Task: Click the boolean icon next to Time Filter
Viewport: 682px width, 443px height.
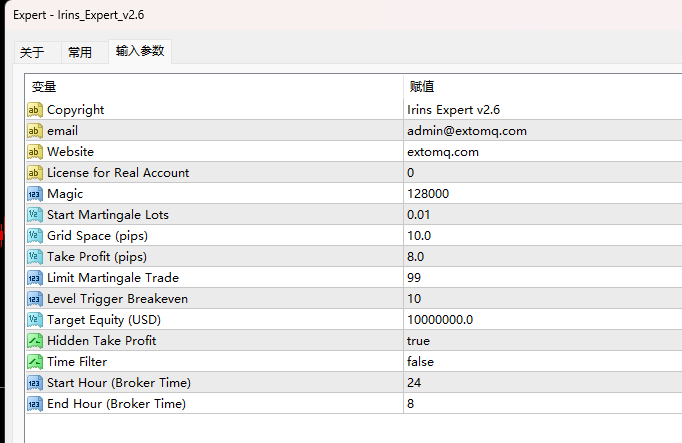Action: click(x=35, y=362)
